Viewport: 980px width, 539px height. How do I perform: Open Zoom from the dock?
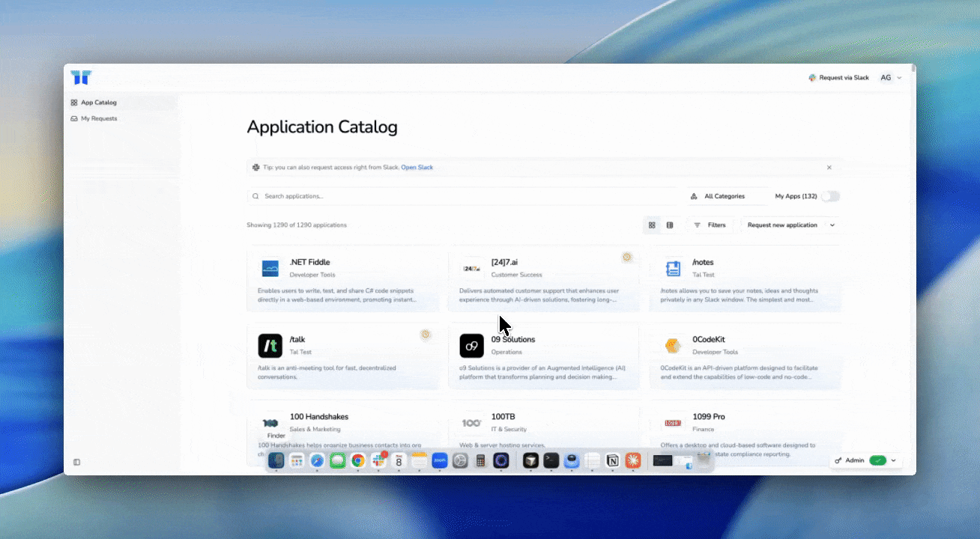[440, 461]
